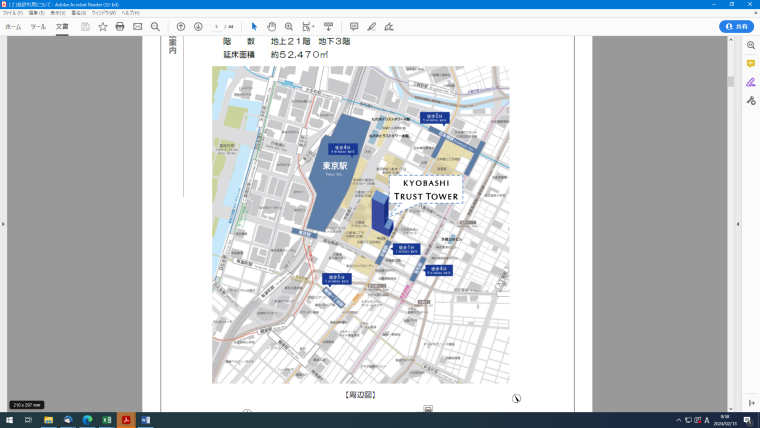760x428 pixels.
Task: Open File Explorer from the taskbar
Action: tap(48, 420)
